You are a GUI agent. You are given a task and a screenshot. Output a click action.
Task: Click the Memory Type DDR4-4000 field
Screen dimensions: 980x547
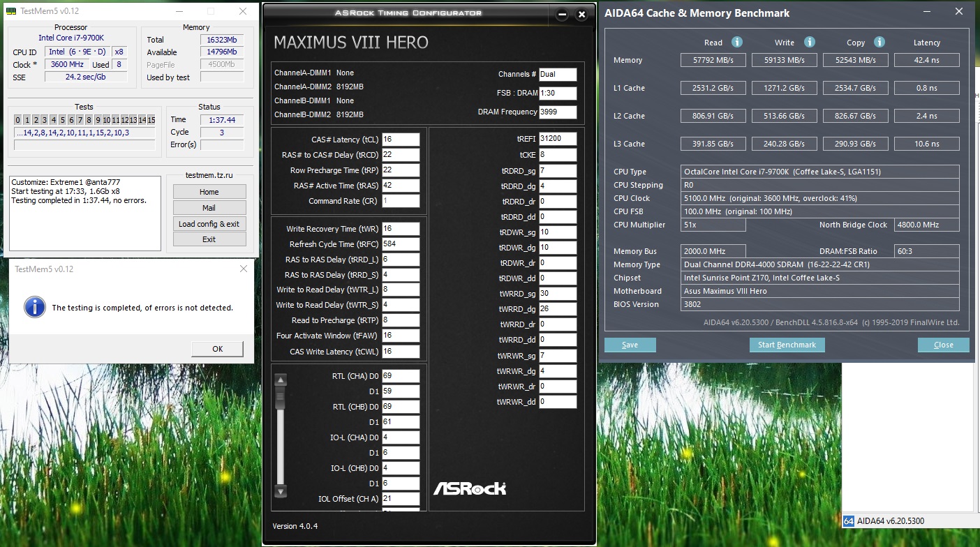821,264
